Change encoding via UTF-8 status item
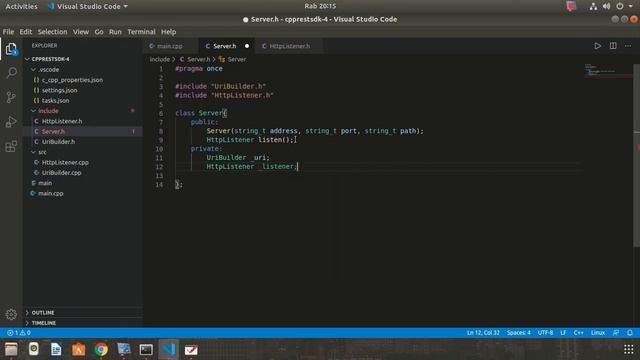Image resolution: width=640 pixels, height=360 pixels. click(545, 333)
